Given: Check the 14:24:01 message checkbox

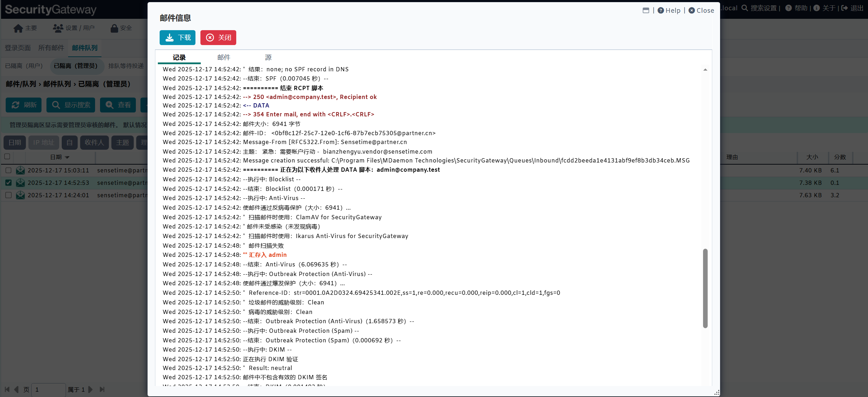Looking at the screenshot, I should tap(9, 195).
